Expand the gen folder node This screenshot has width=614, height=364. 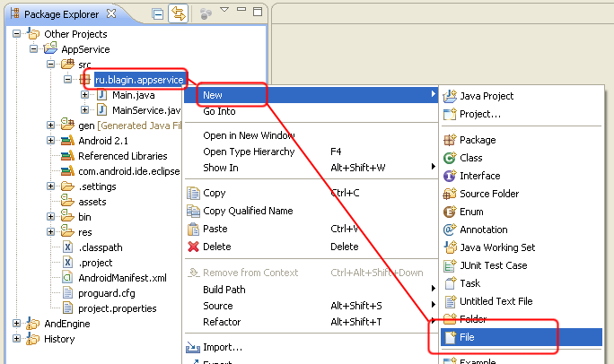click(x=50, y=126)
